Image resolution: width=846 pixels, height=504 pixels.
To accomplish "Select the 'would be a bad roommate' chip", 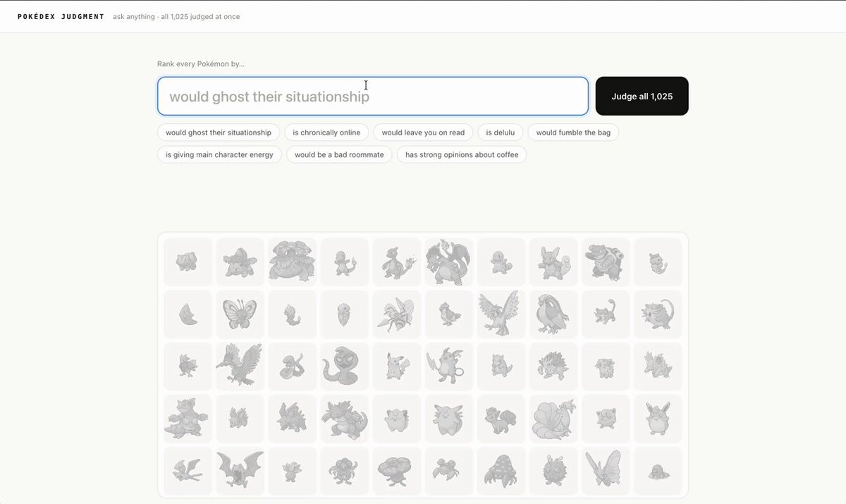I will pyautogui.click(x=339, y=154).
